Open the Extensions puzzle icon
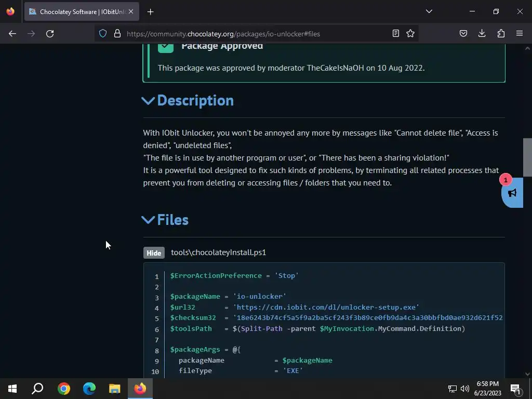 tap(501, 33)
